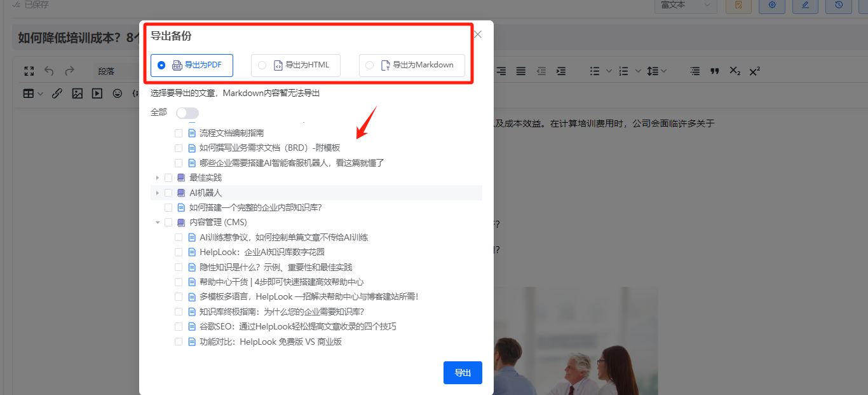Click the undo arrow in editor toolbar
Viewport: 868px width, 395px height.
pyautogui.click(x=49, y=71)
